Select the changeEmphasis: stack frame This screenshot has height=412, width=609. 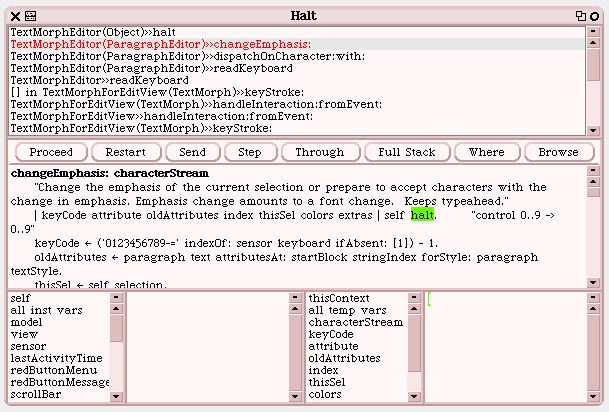(297, 44)
